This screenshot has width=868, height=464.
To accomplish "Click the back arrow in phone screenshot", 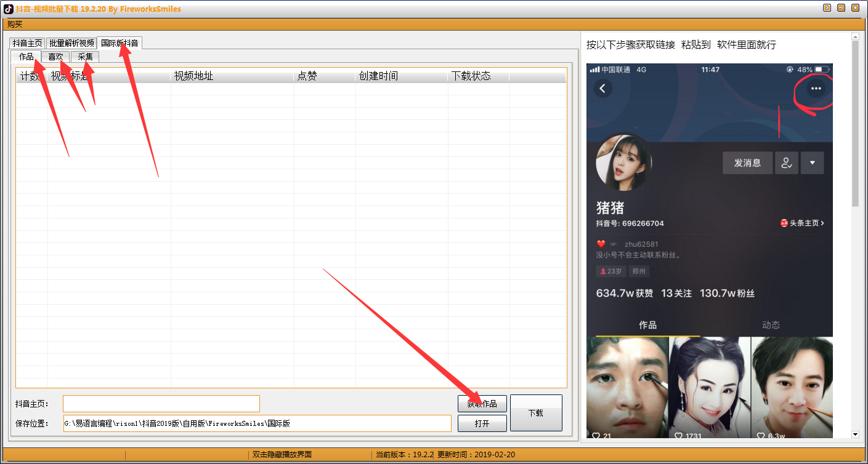I will (x=602, y=89).
